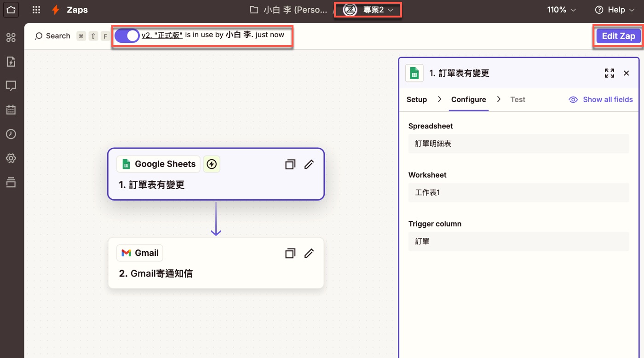This screenshot has height=358, width=644.
Task: Click the Zaps lightning logo
Action: pos(56,10)
